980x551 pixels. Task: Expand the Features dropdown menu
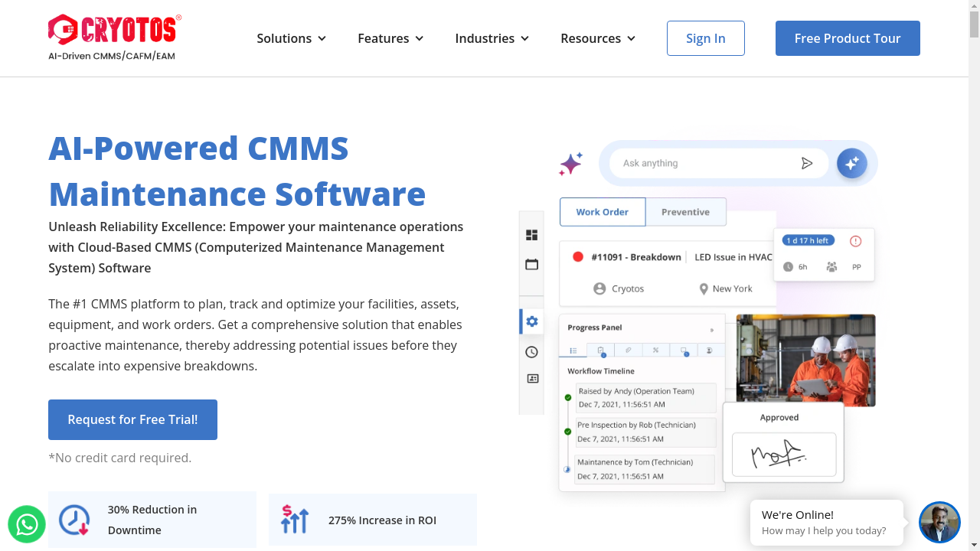pyautogui.click(x=390, y=38)
